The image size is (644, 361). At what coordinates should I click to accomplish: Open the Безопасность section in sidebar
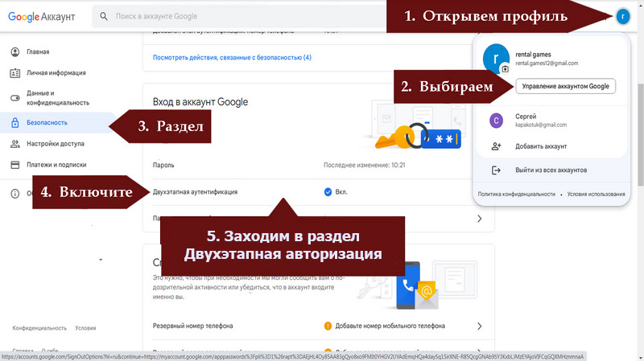tap(50, 122)
